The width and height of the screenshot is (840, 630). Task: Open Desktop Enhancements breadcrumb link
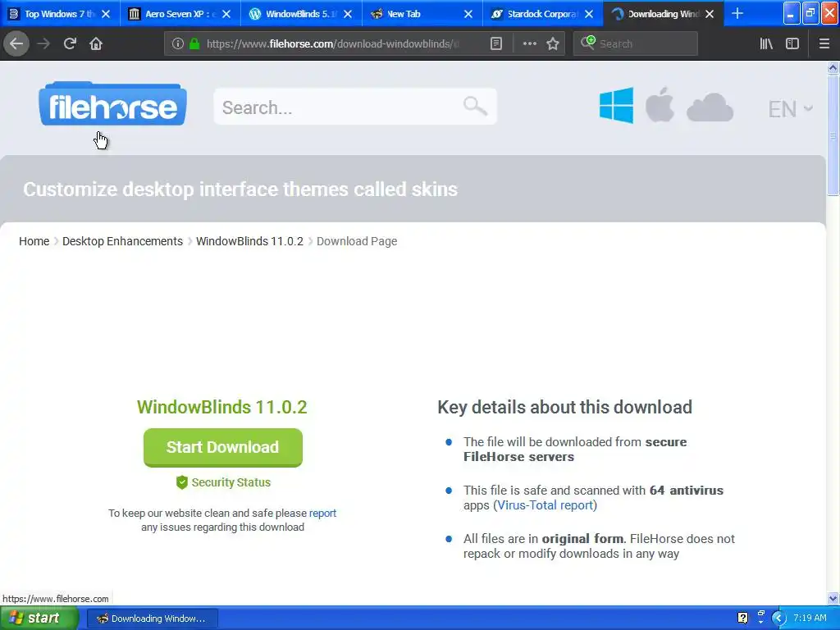pyautogui.click(x=123, y=241)
